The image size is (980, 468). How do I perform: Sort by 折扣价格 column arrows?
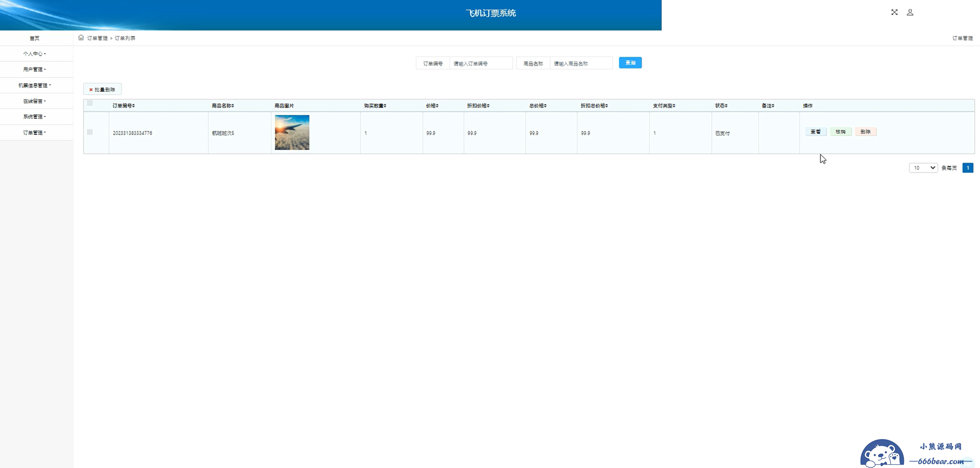point(488,106)
